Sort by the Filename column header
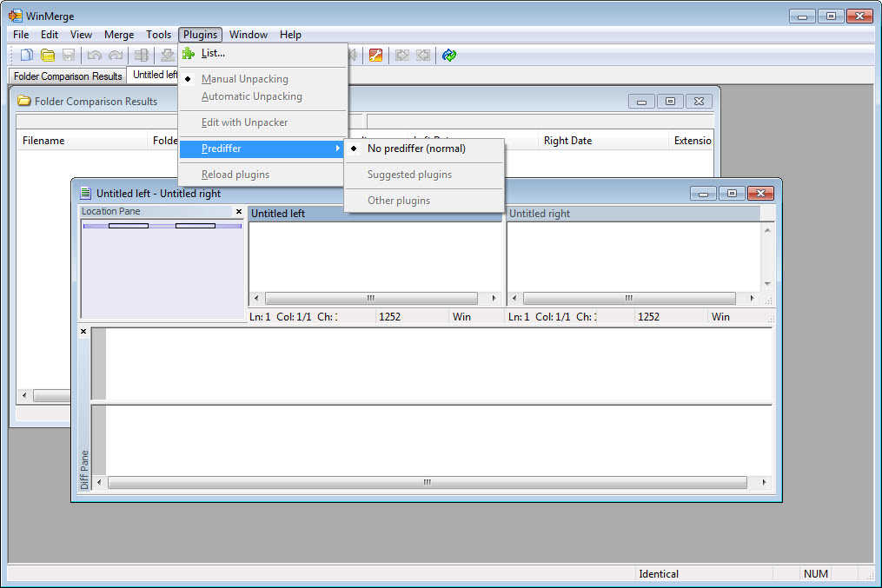This screenshot has width=882, height=588. [83, 141]
